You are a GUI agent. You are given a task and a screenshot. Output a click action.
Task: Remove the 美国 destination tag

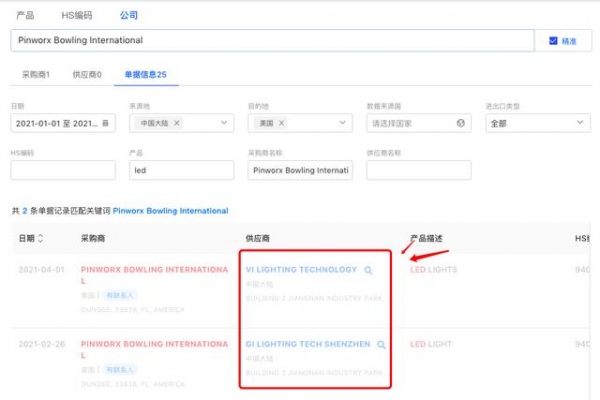click(x=281, y=123)
